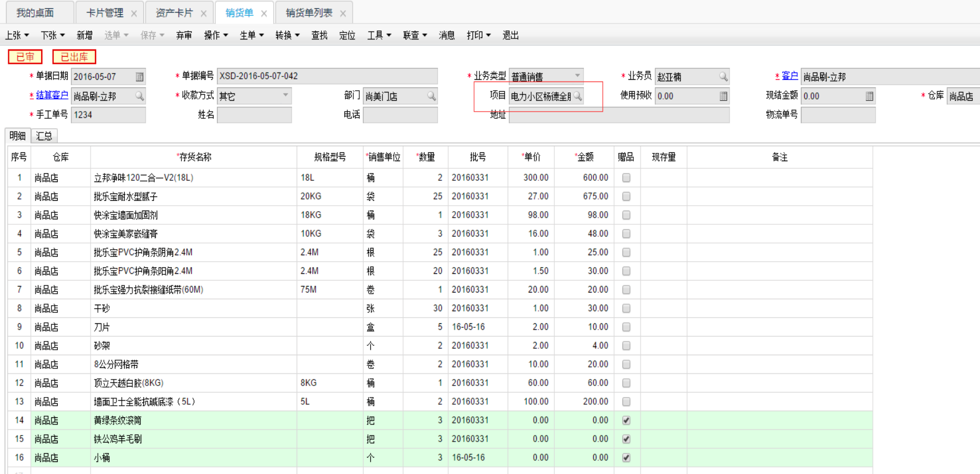980x474 pixels.
Task: Select the 明细 sub-tab
Action: point(18,136)
